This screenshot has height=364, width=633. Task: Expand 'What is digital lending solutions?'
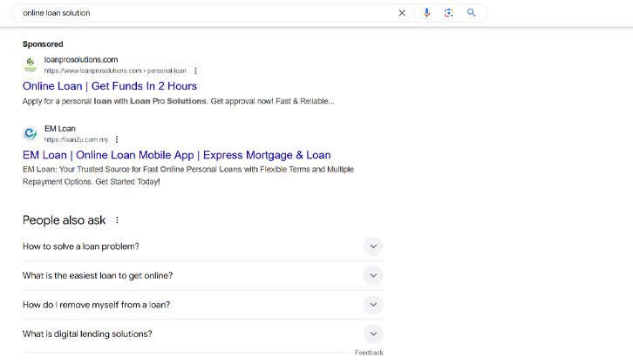(202, 334)
